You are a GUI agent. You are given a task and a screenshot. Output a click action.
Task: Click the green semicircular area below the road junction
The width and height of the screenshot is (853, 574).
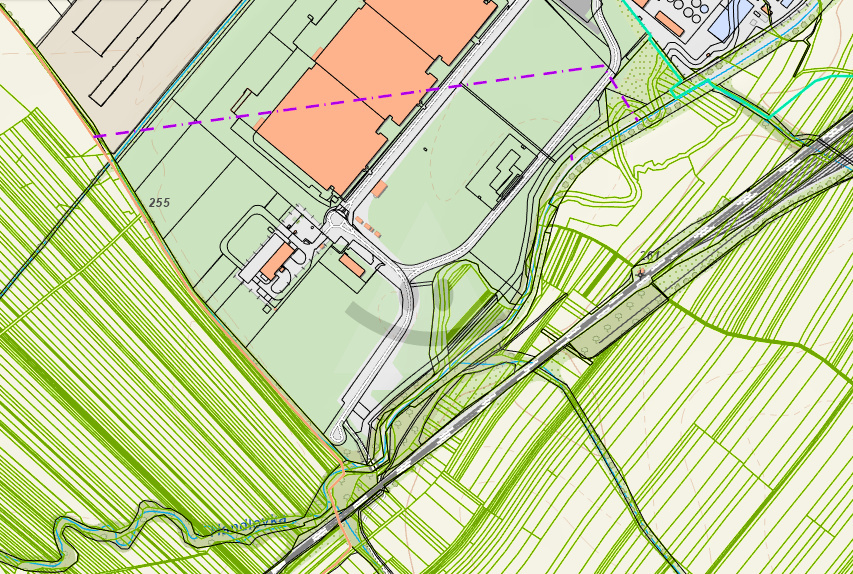(462, 310)
